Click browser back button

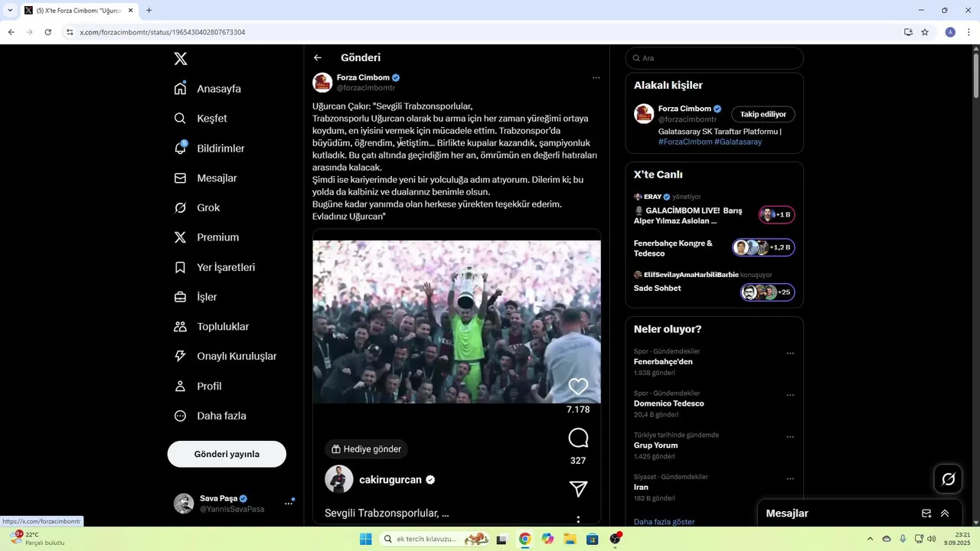(11, 32)
